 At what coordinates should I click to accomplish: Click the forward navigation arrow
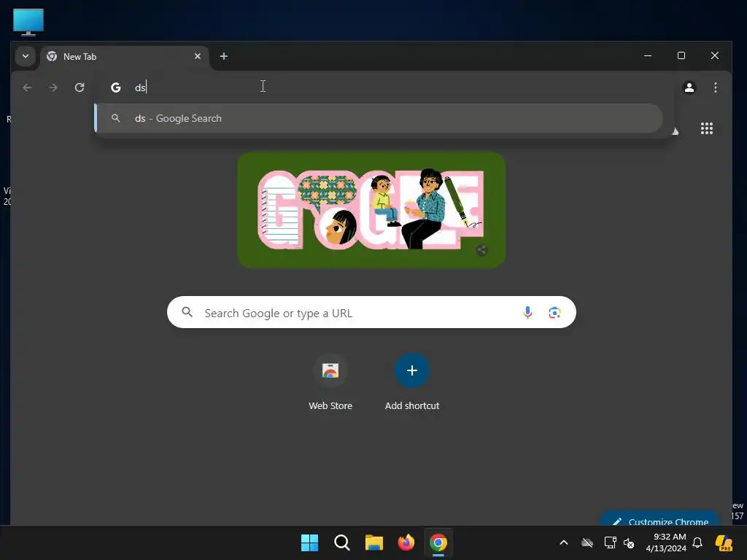[53, 87]
